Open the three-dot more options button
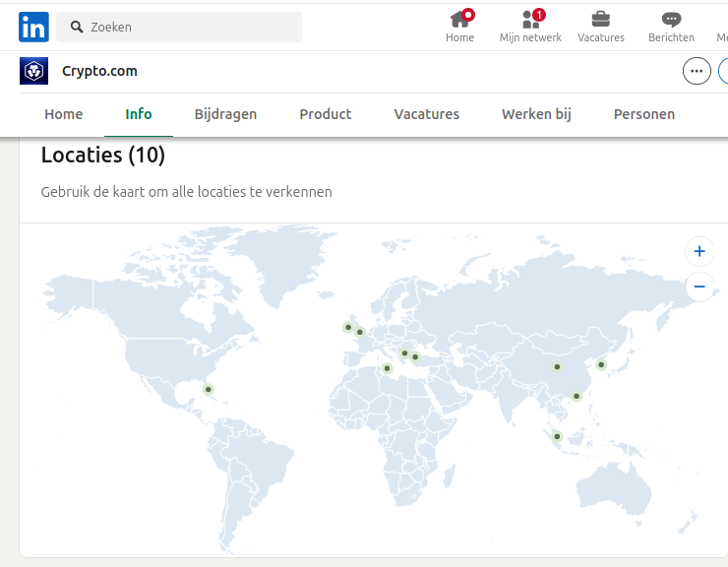 [697, 71]
